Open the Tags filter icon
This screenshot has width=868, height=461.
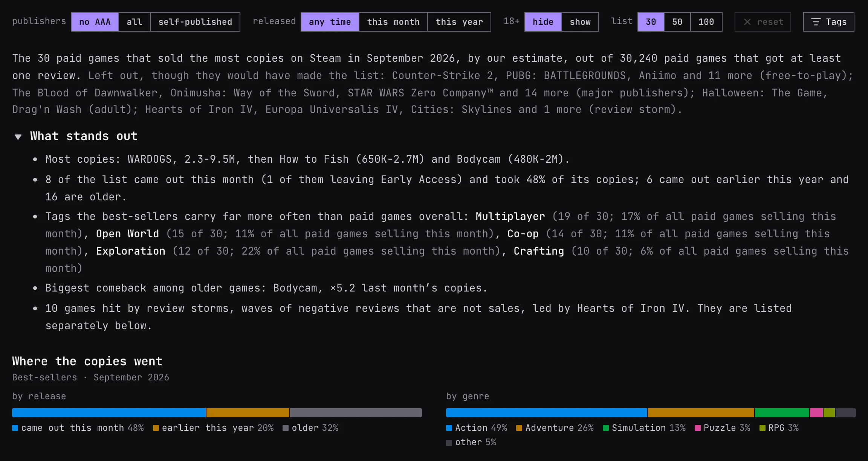point(816,22)
